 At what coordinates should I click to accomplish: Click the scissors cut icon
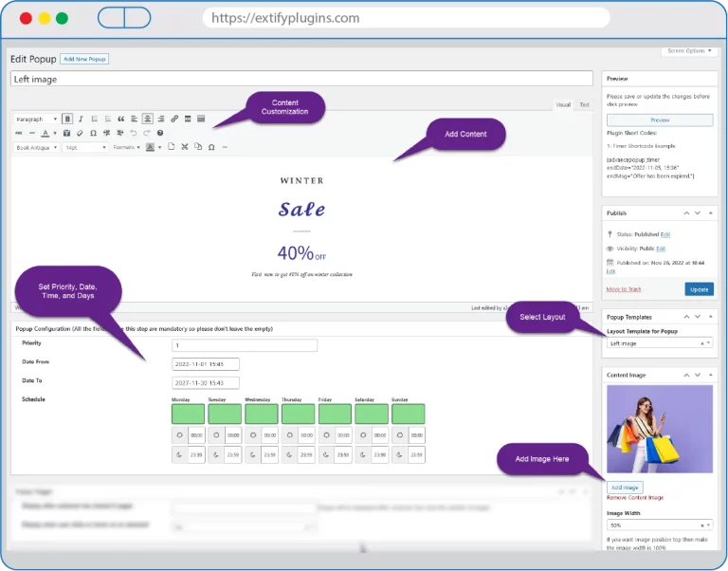point(184,147)
